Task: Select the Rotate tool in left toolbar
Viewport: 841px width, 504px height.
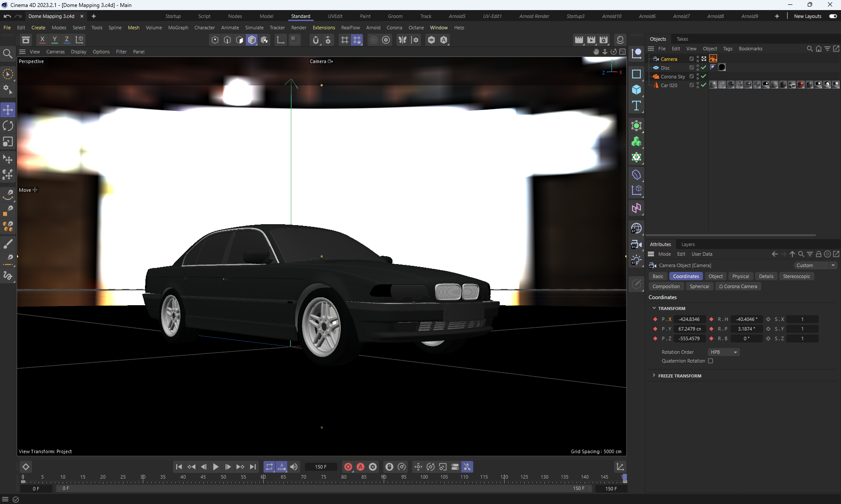Action: pyautogui.click(x=8, y=126)
